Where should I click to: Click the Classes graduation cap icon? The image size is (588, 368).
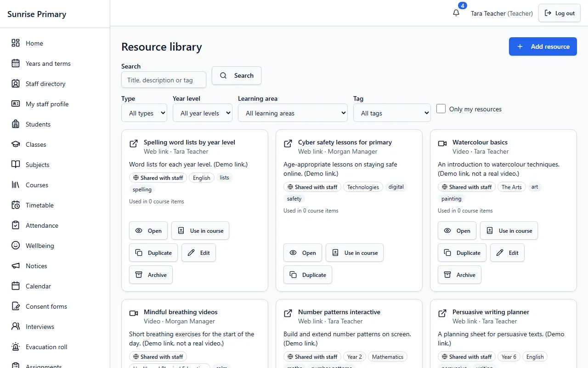(16, 144)
